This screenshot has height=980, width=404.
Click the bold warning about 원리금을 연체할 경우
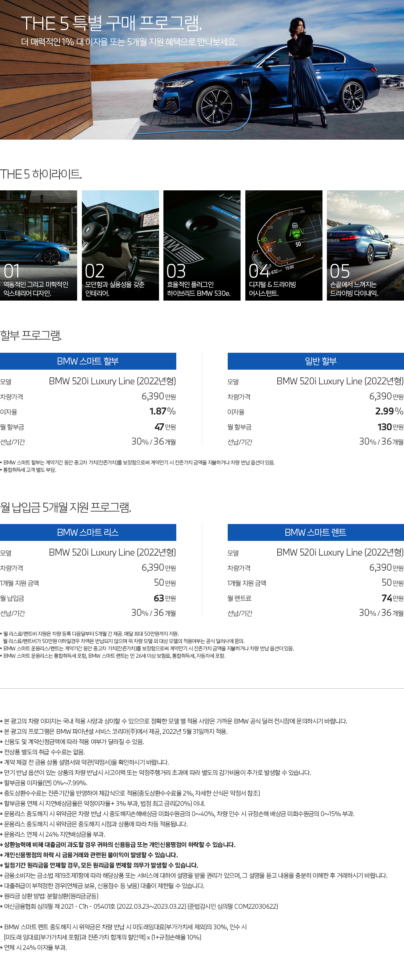pyautogui.click(x=99, y=865)
